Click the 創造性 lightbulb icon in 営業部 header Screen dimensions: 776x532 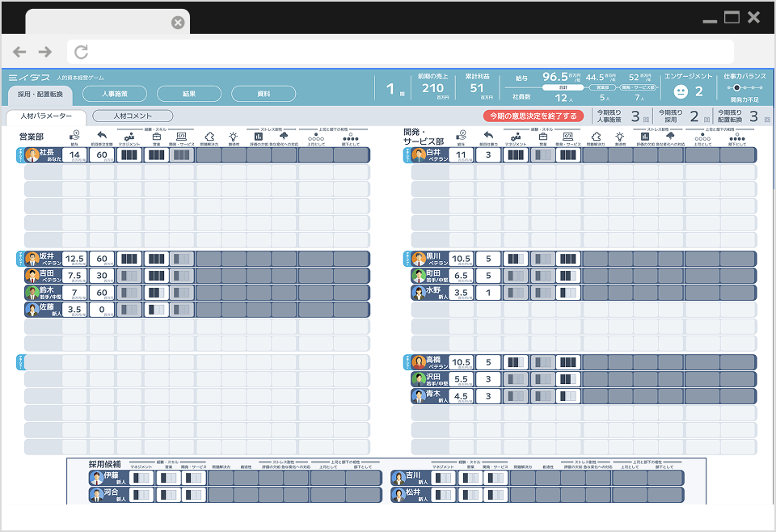(x=234, y=137)
